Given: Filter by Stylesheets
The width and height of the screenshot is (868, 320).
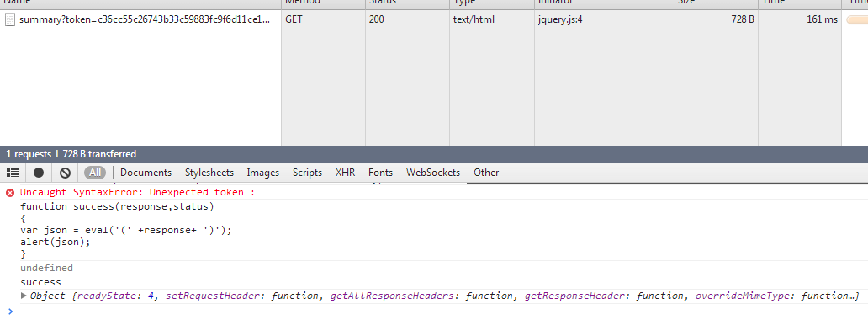Looking at the screenshot, I should click(x=209, y=173).
